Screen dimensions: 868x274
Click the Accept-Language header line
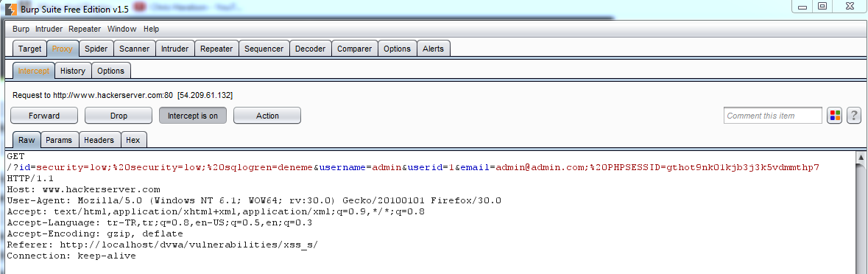(160, 222)
